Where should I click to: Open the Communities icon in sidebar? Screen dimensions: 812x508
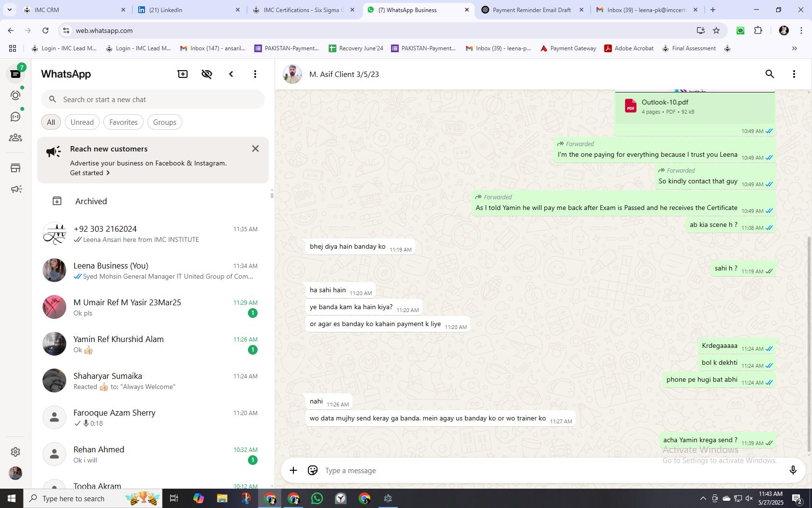(x=15, y=138)
